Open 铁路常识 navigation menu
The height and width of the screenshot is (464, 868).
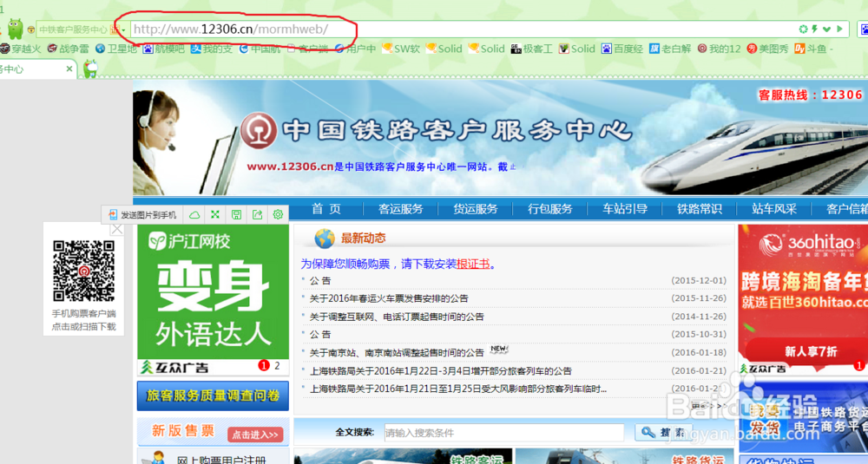point(699,209)
